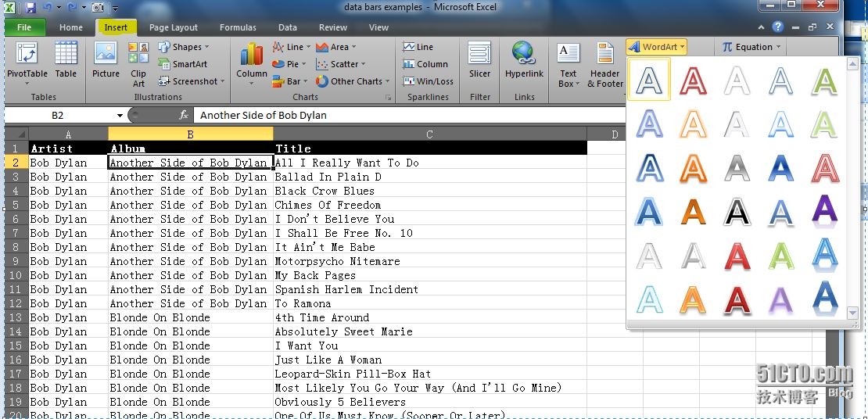Viewport: 868px width, 419px height.
Task: Insert a Column chart
Action: click(252, 63)
